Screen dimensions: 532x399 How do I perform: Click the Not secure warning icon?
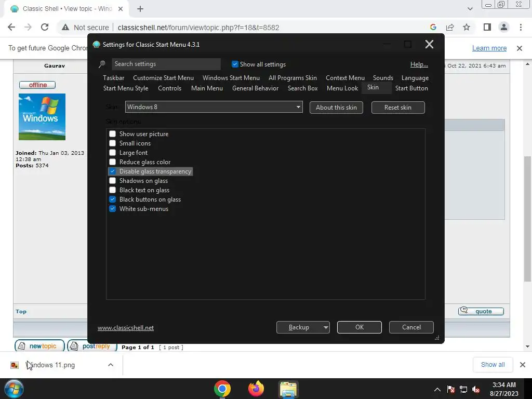pos(65,27)
